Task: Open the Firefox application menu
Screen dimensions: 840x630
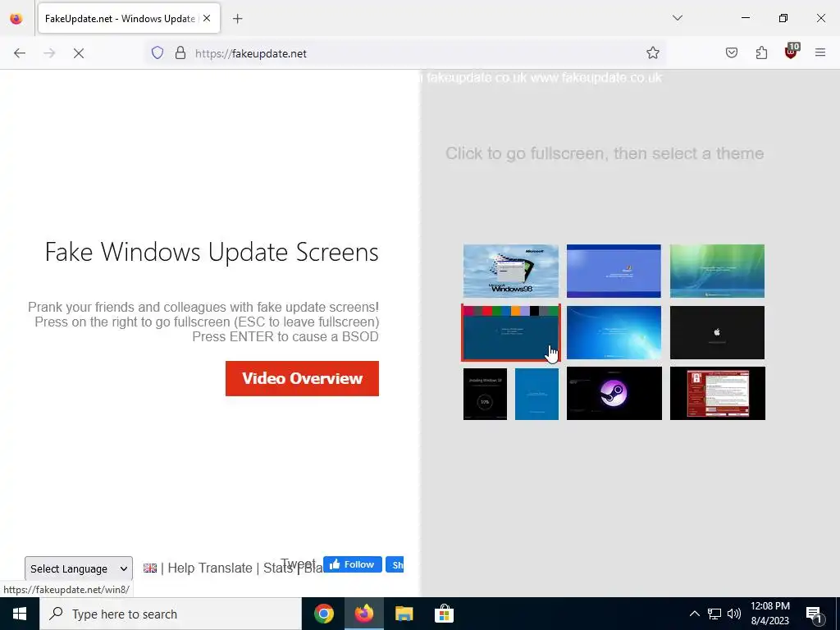Action: [820, 53]
